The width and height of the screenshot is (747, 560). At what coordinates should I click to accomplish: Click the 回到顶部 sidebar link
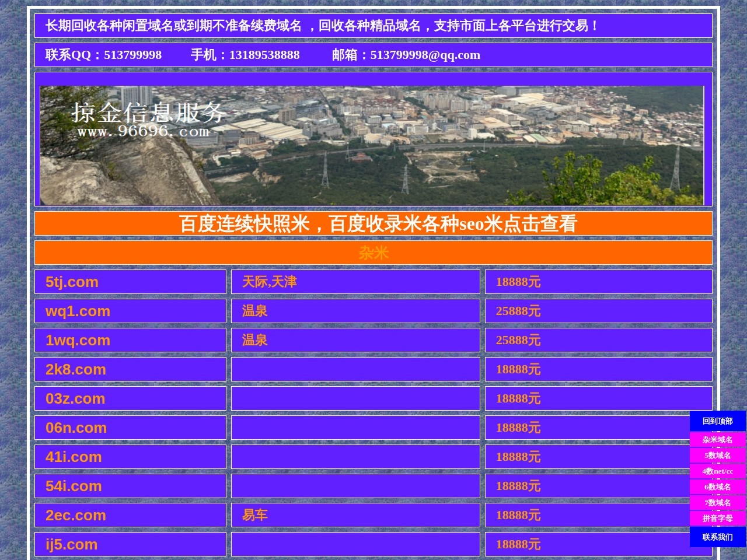(x=717, y=420)
